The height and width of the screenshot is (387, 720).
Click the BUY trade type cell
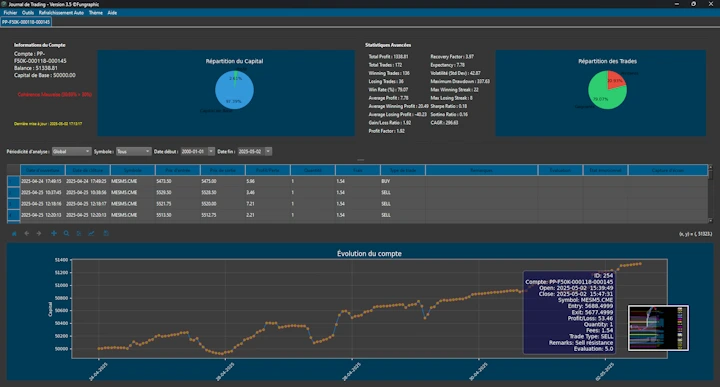[x=403, y=181]
